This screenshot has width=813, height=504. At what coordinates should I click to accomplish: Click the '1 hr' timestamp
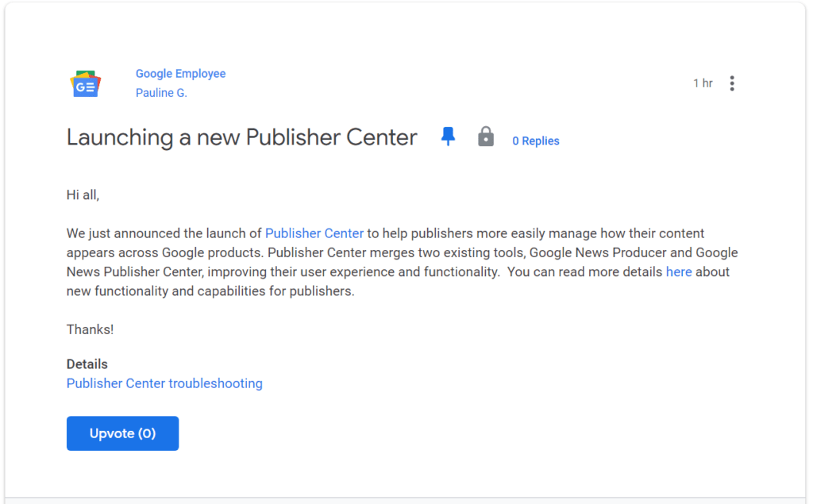point(703,83)
